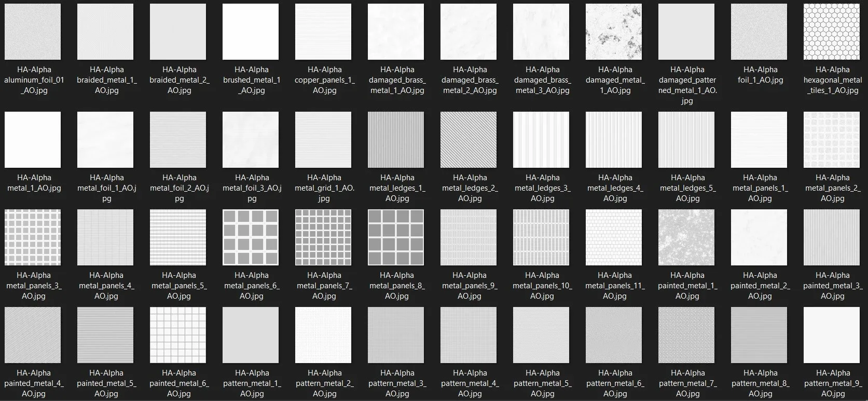This screenshot has height=401, width=868.
Task: Pick the pattern_metal_8_AO.jpg thumbnail
Action: 759,335
